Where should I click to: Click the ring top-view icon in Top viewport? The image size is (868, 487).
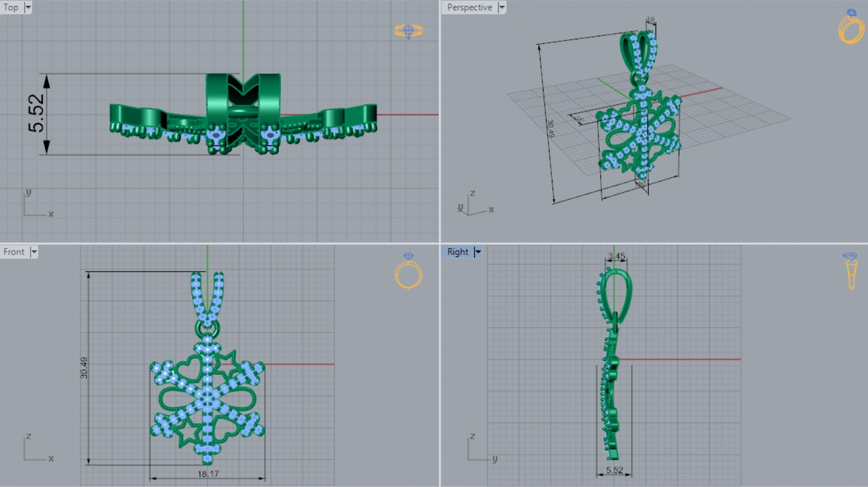point(408,31)
